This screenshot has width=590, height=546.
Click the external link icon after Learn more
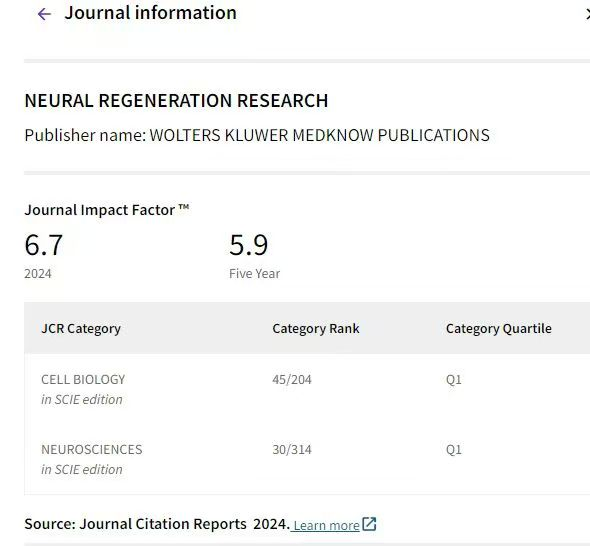tap(369, 524)
